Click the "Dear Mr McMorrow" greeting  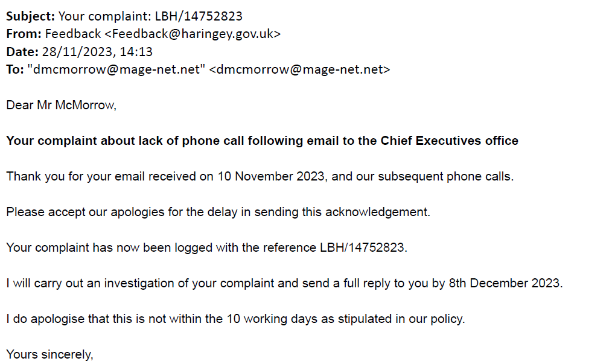point(61,106)
